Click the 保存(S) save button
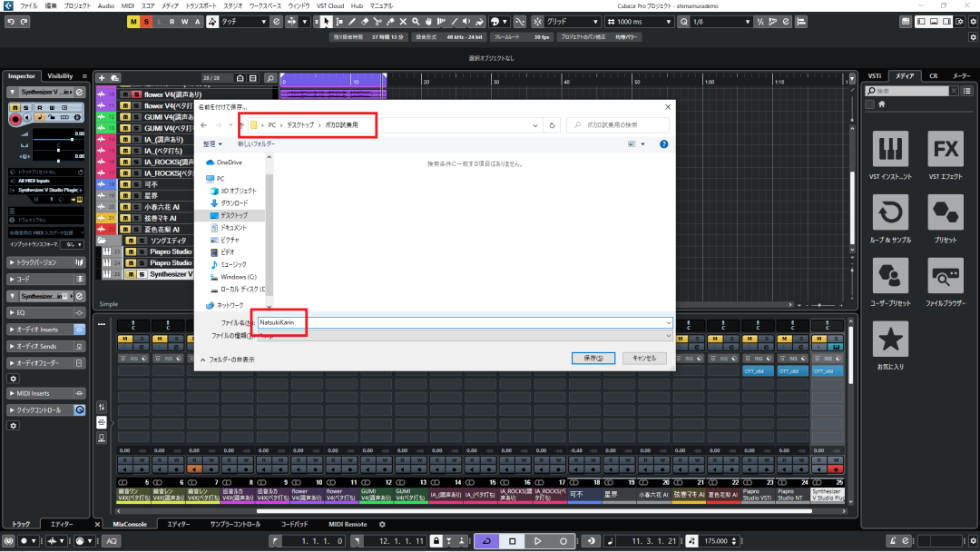This screenshot has height=552, width=980. (593, 359)
